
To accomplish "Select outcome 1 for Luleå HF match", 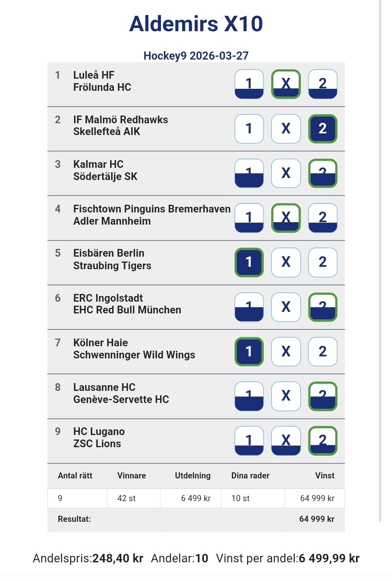I will pyautogui.click(x=249, y=84).
